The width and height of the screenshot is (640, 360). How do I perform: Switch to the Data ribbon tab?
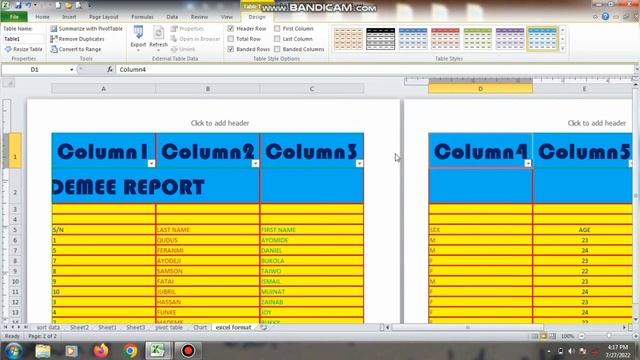pyautogui.click(x=172, y=17)
